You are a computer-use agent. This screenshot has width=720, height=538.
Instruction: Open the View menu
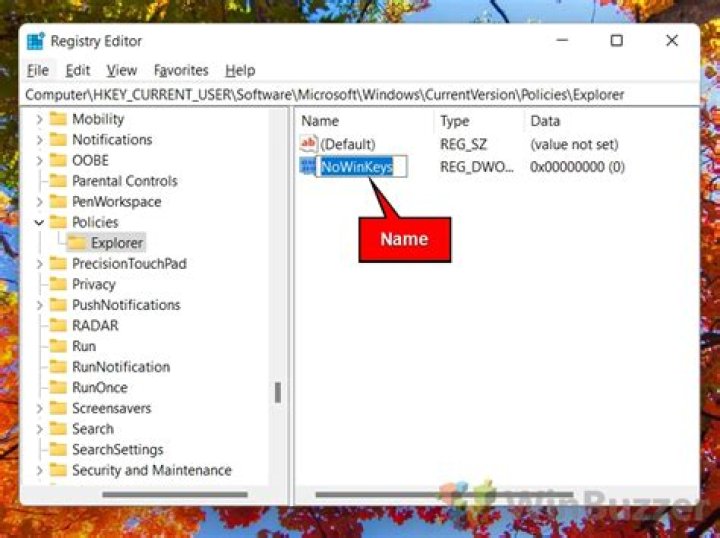[122, 70]
